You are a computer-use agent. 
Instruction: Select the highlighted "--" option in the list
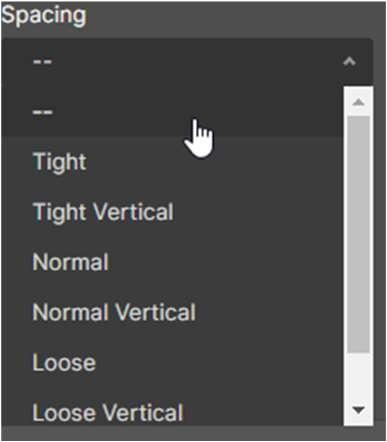[172, 111]
